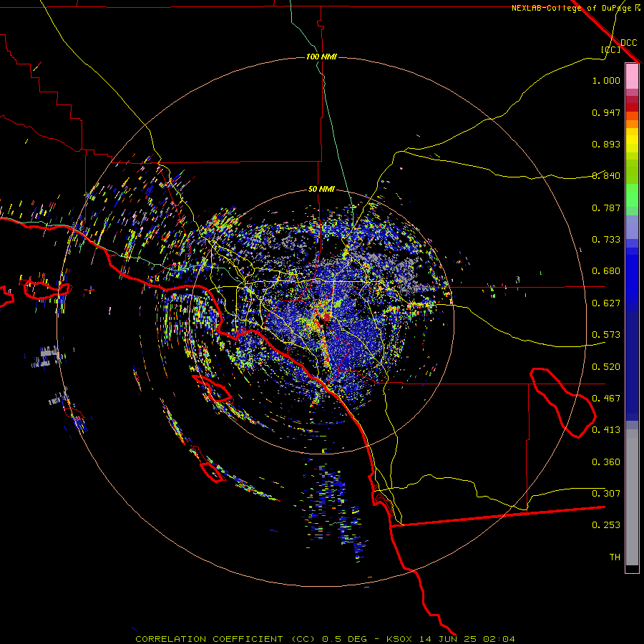Click the red-outlined lake in the southeast
Viewport: 644px width, 644px height.
(x=562, y=403)
